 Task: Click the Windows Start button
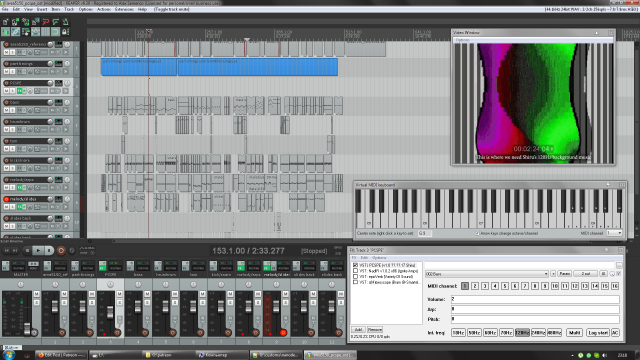pyautogui.click(x=9, y=355)
